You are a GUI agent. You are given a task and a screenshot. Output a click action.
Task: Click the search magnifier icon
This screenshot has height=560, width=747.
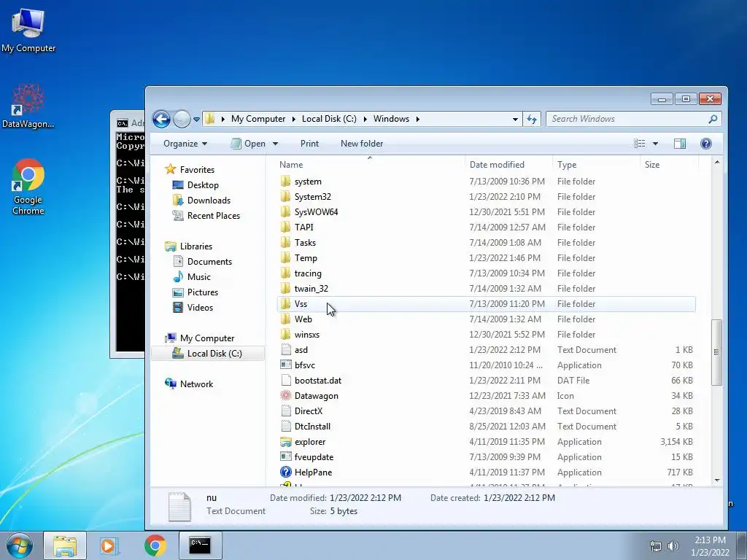tap(713, 119)
